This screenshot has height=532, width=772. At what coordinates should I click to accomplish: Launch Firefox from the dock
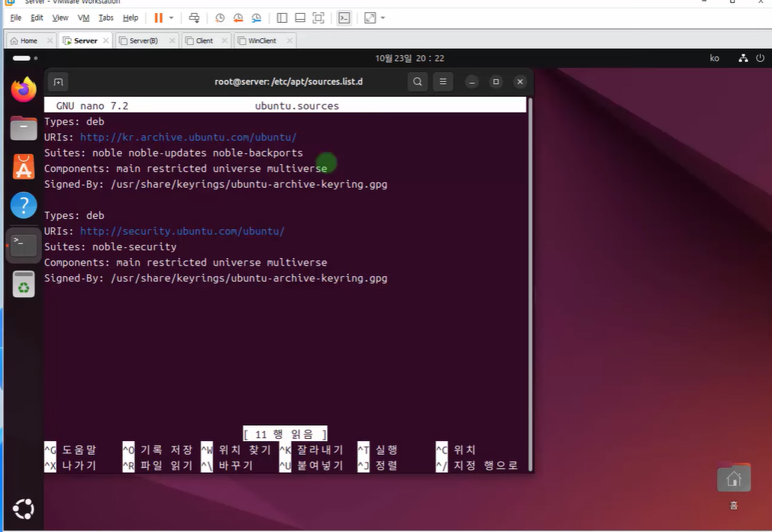pos(24,89)
